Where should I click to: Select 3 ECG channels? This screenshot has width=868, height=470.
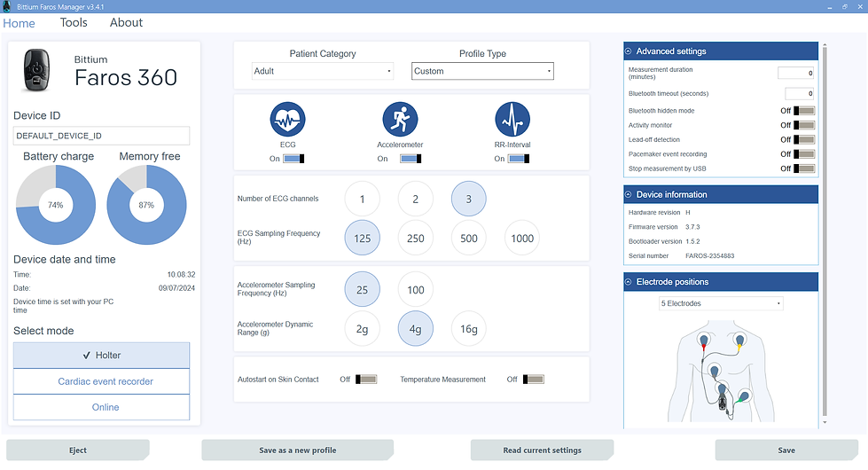468,199
